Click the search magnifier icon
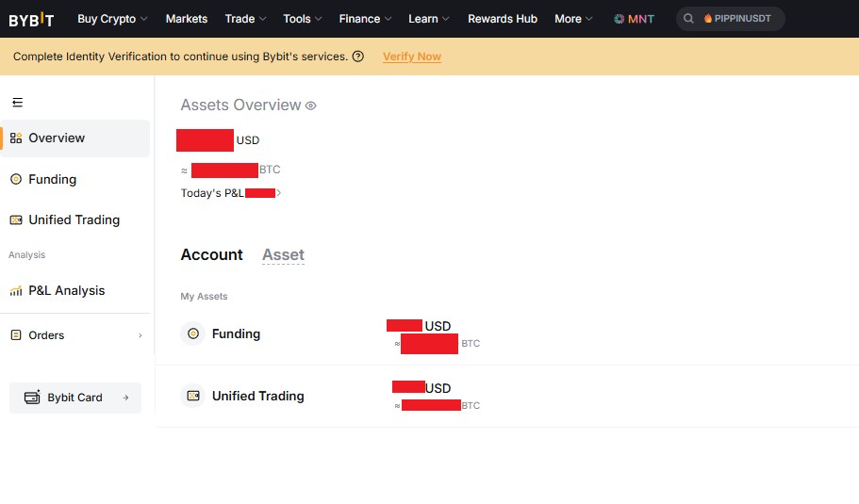 (x=688, y=19)
